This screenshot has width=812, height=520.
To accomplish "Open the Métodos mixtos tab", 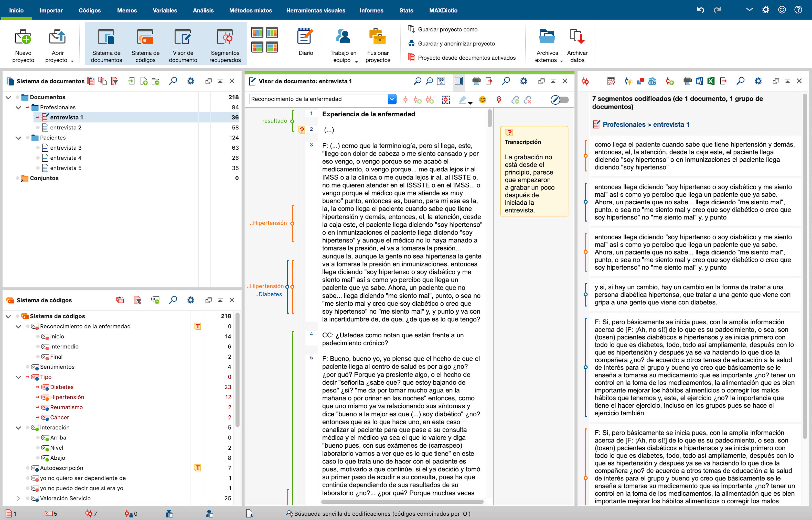I will coord(250,10).
